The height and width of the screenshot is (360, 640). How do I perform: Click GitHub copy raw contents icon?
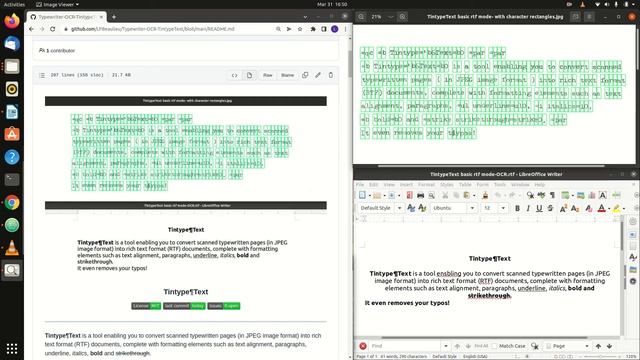pos(305,75)
